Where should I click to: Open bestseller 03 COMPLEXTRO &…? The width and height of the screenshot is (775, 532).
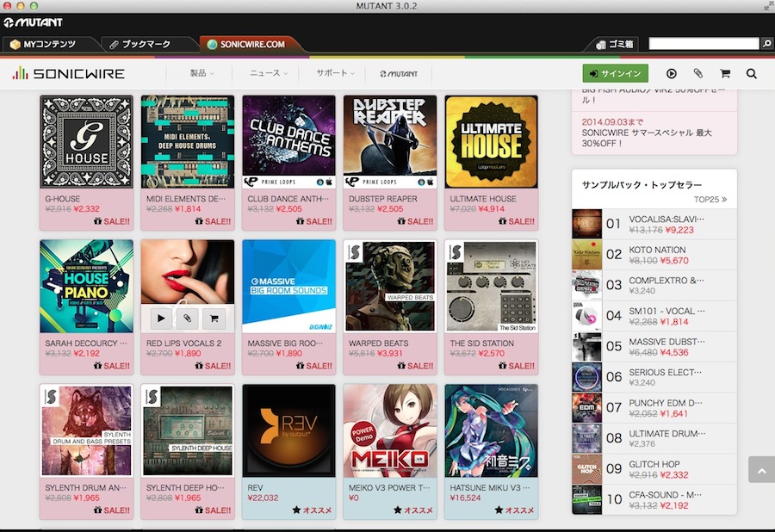(654, 286)
